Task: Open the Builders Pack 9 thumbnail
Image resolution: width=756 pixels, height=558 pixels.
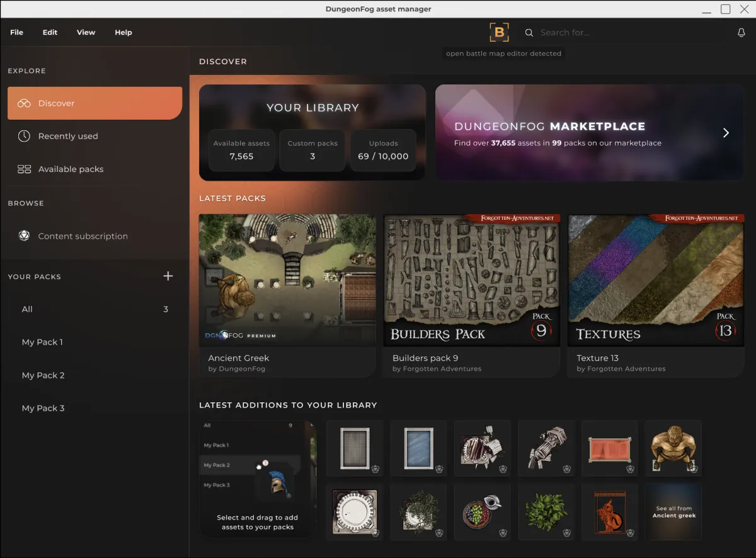Action: coord(471,280)
